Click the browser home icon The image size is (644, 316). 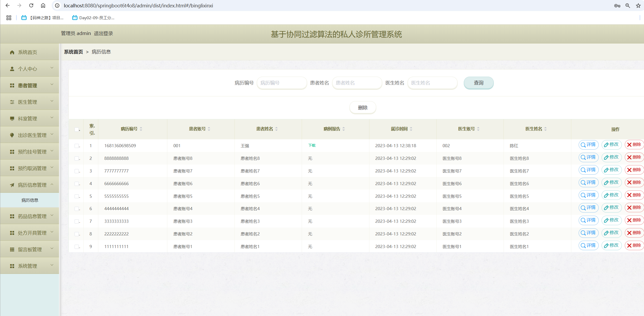43,6
